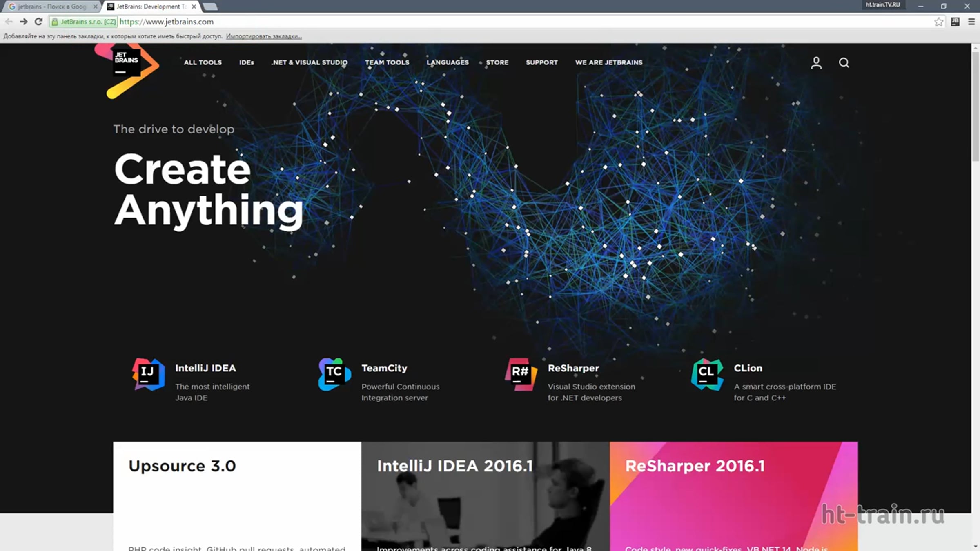Click the IntelliJ IDEA IJ icon
The width and height of the screenshot is (980, 551).
(x=148, y=374)
